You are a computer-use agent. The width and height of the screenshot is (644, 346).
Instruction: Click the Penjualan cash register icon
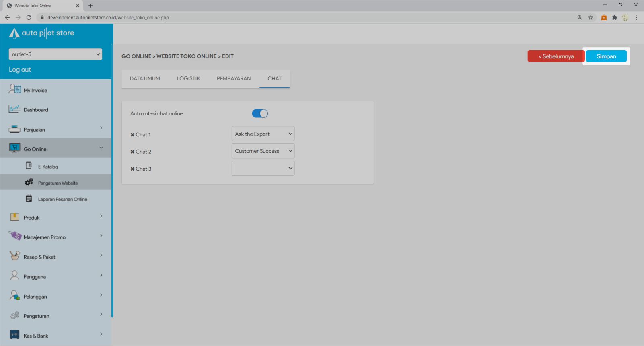(x=14, y=129)
